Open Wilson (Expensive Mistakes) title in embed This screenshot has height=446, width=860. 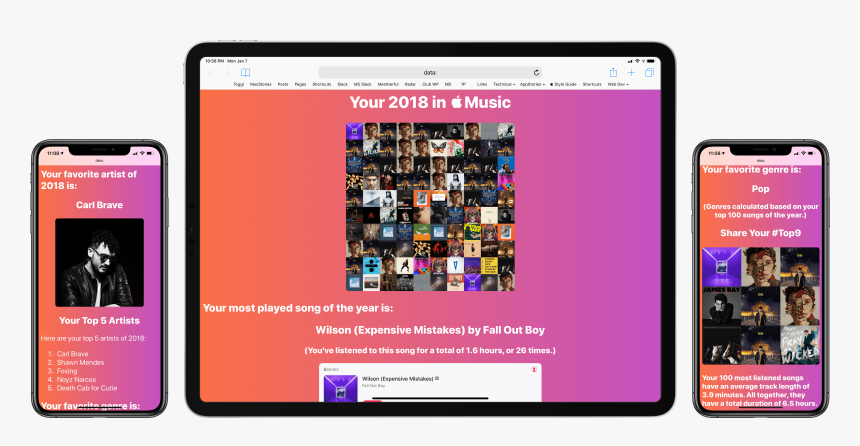pos(398,379)
